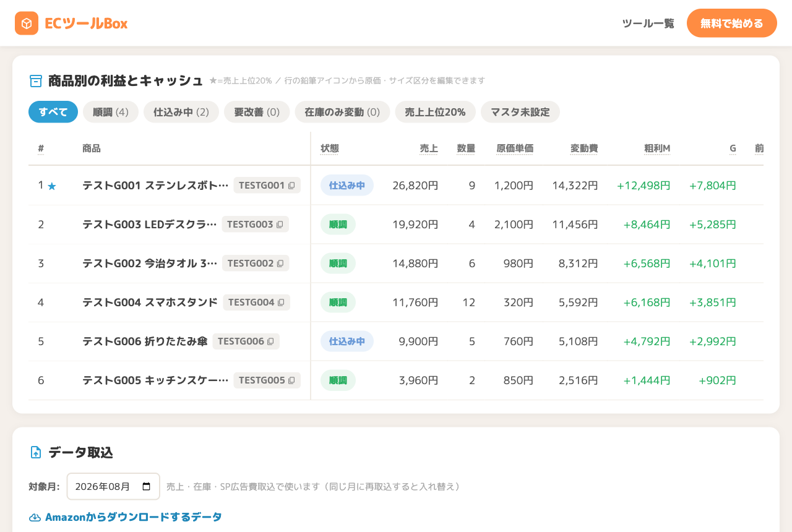Click the 順調 status badge for TESTG005

(338, 380)
